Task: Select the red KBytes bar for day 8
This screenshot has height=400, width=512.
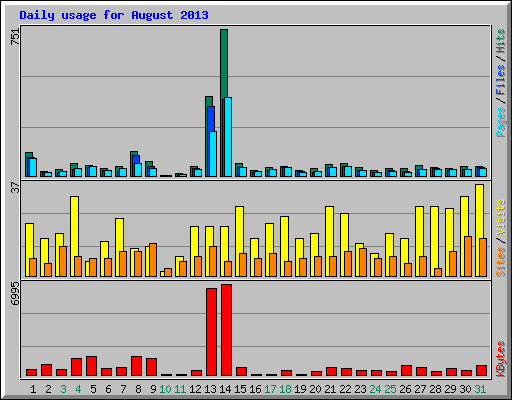Action: [x=136, y=366]
